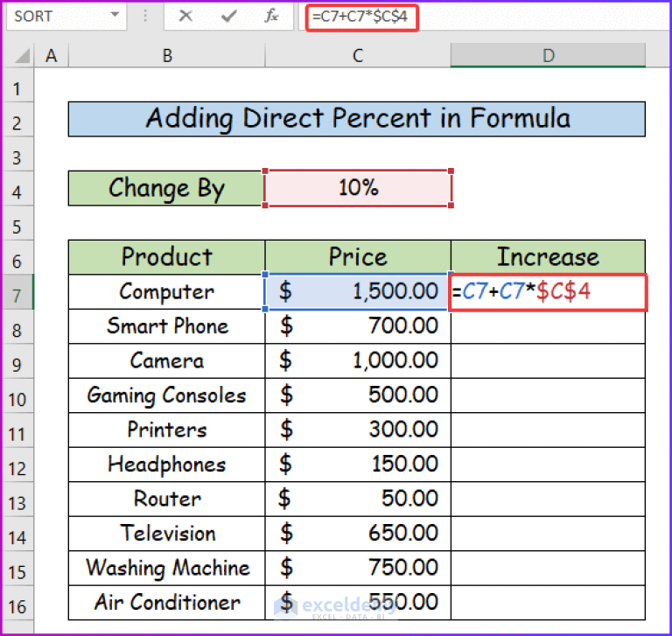Select the empty Increase cell for Camera

point(548,360)
